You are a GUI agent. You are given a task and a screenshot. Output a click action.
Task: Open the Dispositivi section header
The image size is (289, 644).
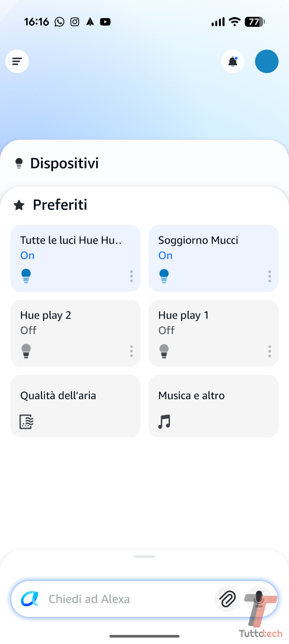click(x=64, y=163)
